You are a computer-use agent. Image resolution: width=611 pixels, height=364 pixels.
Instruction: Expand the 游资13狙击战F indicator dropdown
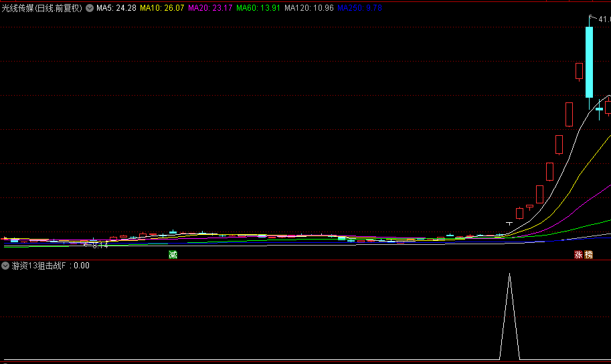click(x=5, y=266)
